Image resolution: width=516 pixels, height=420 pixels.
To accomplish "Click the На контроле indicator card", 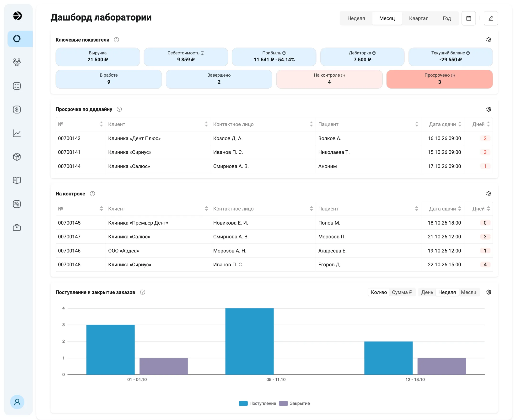I will pyautogui.click(x=329, y=79).
